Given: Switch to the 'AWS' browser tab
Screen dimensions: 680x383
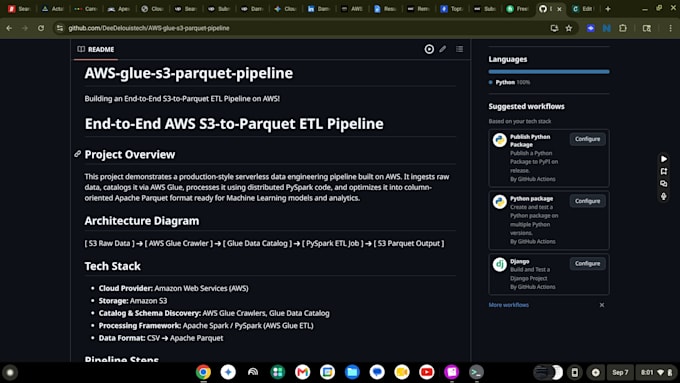Looking at the screenshot, I should pos(352,9).
